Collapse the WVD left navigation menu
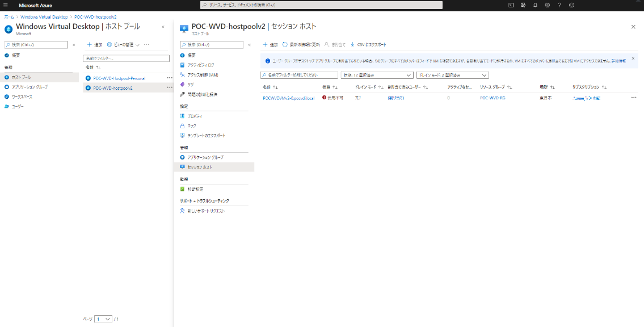 click(x=74, y=45)
